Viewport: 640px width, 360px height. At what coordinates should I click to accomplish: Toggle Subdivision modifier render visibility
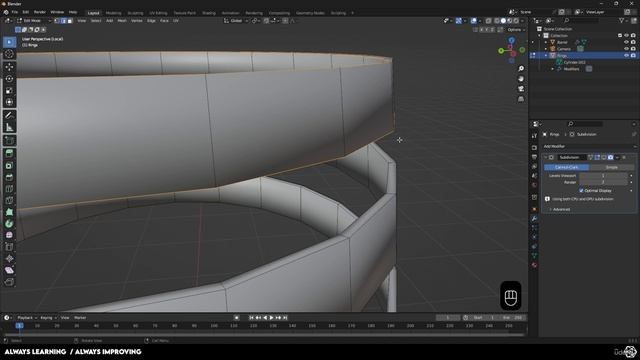610,157
